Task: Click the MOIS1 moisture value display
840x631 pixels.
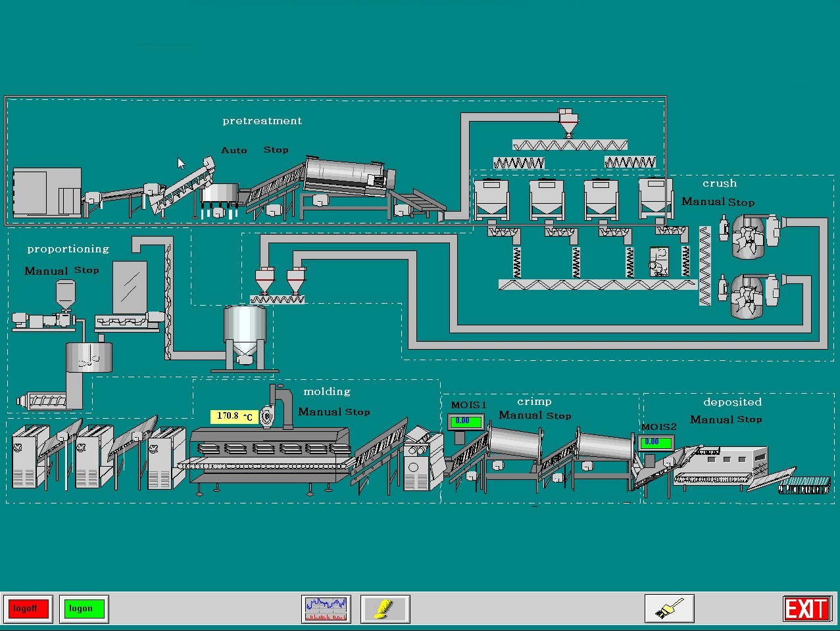Action: pyautogui.click(x=465, y=421)
